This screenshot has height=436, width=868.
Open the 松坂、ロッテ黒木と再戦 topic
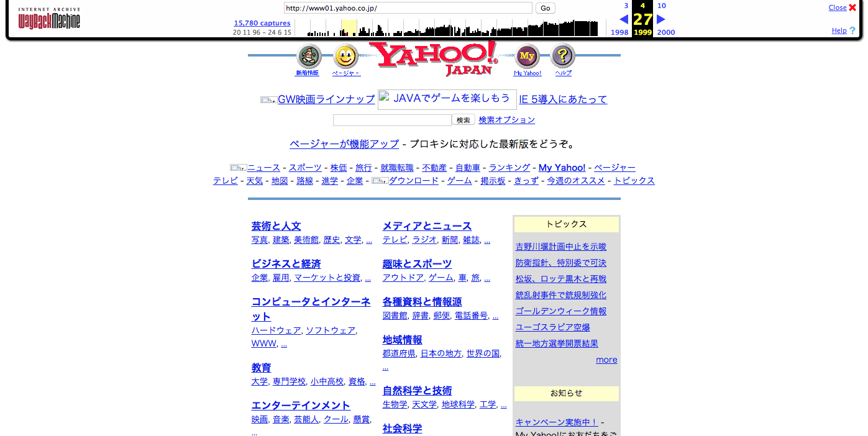pos(561,279)
